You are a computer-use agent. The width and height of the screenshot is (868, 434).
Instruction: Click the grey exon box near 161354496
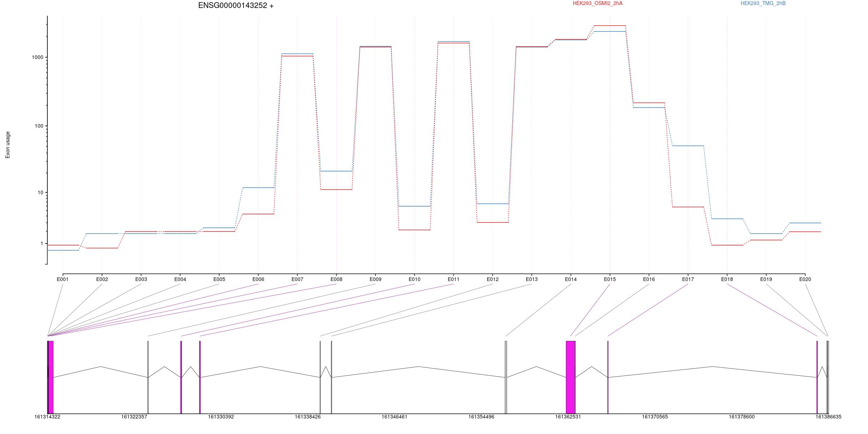[x=506, y=377]
